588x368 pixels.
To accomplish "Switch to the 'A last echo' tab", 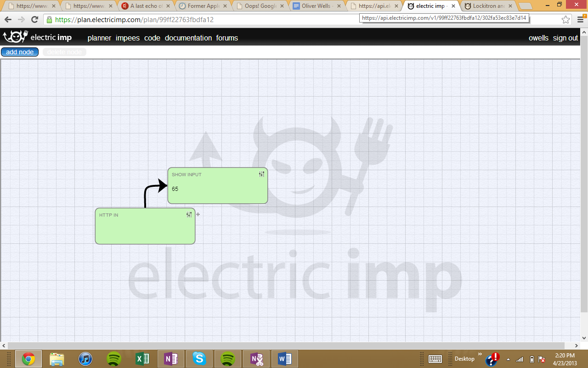I will (x=146, y=6).
